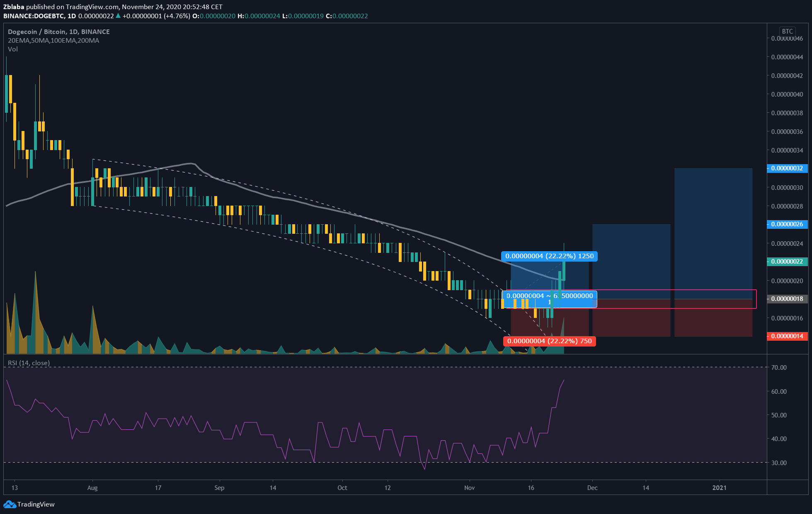Select the 'Dogecoin / Bitcoin, 1D, BINANCE' chart title

tap(59, 32)
